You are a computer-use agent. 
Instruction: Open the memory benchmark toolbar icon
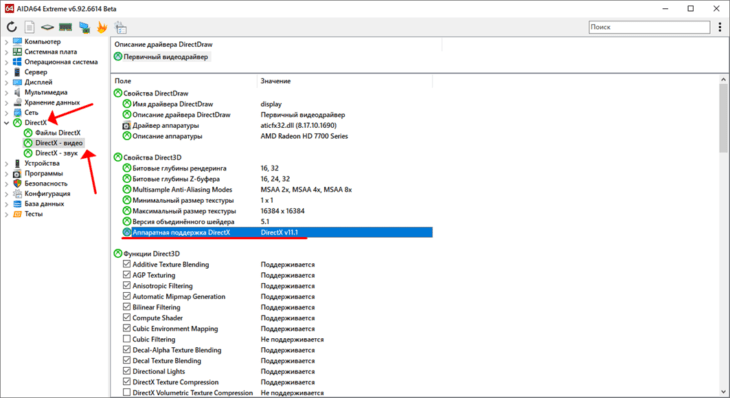pos(66,27)
